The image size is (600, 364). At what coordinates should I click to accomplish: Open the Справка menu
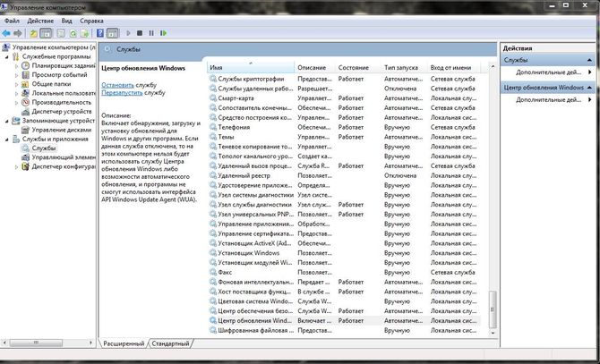tap(91, 21)
